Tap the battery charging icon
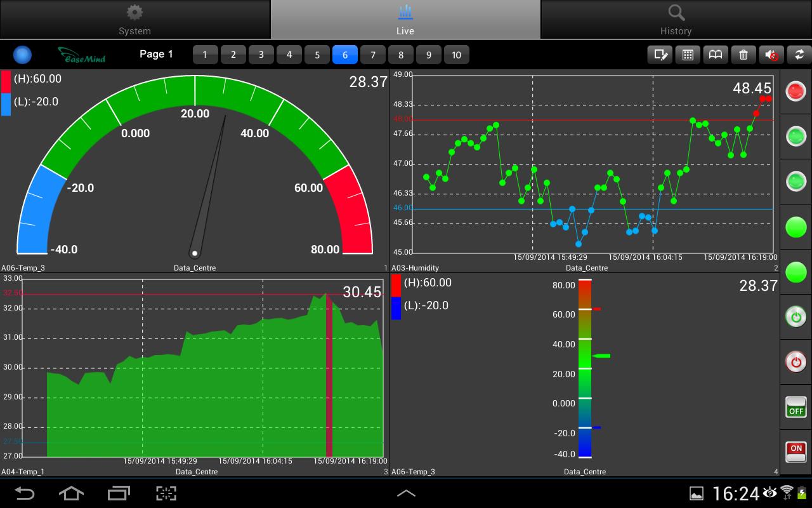The image size is (812, 508). (802, 493)
